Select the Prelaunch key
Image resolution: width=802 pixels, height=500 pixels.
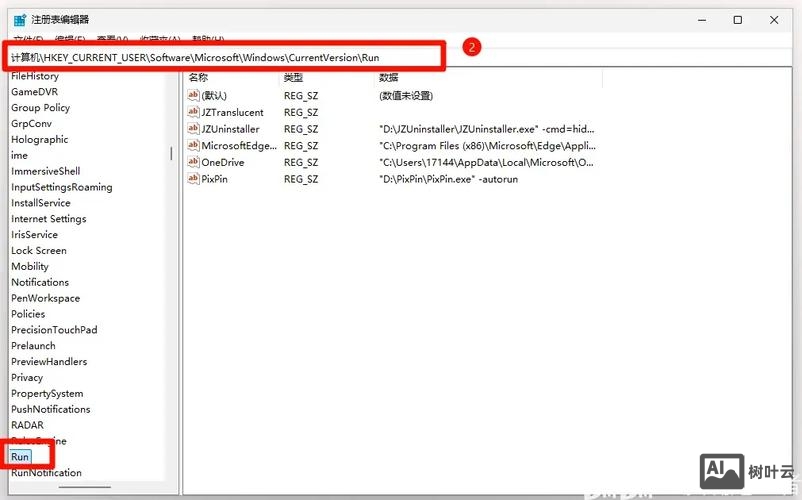tap(33, 346)
